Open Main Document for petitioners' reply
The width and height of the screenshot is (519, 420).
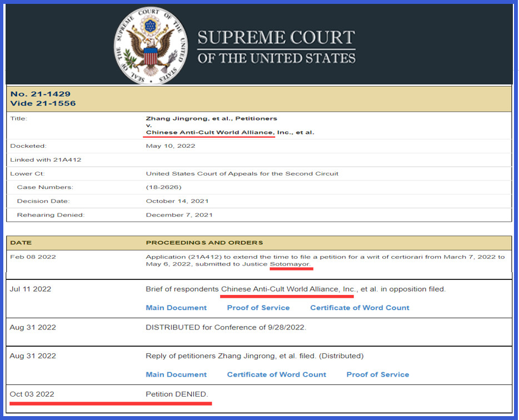click(x=176, y=374)
